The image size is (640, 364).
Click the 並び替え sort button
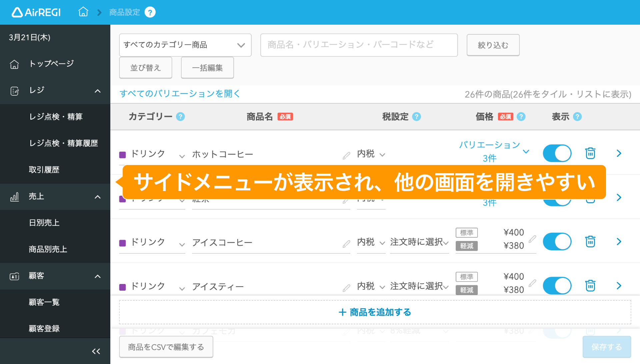(x=146, y=68)
